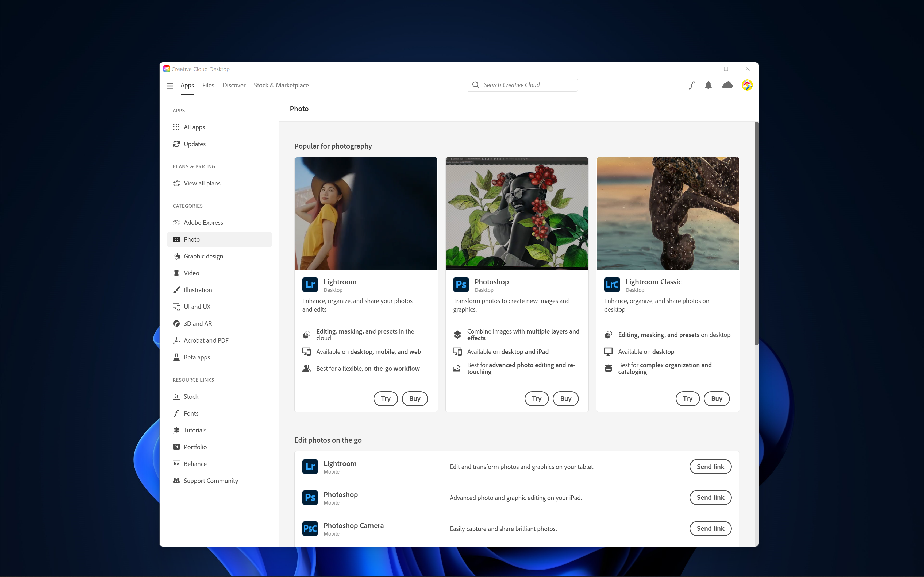Open the Stock & Marketplace tab
This screenshot has width=924, height=577.
(x=281, y=85)
